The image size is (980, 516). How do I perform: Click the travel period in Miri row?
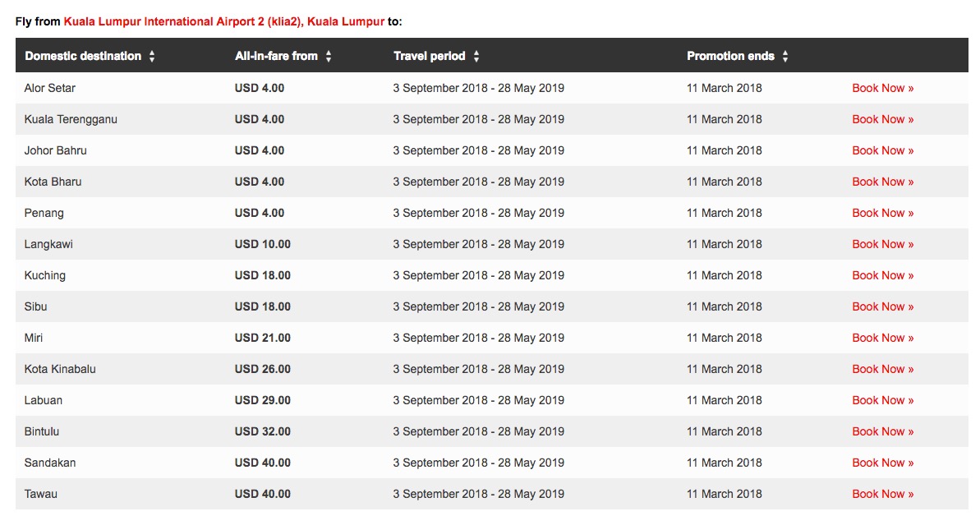point(479,339)
